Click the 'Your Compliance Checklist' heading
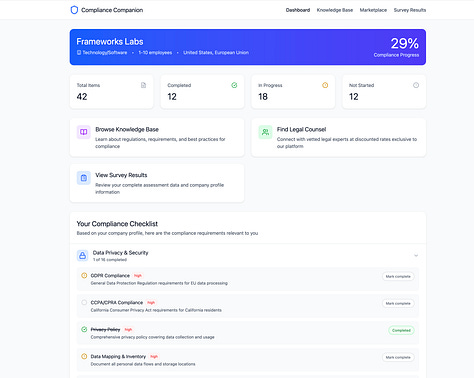The image size is (474, 378). pos(117,224)
